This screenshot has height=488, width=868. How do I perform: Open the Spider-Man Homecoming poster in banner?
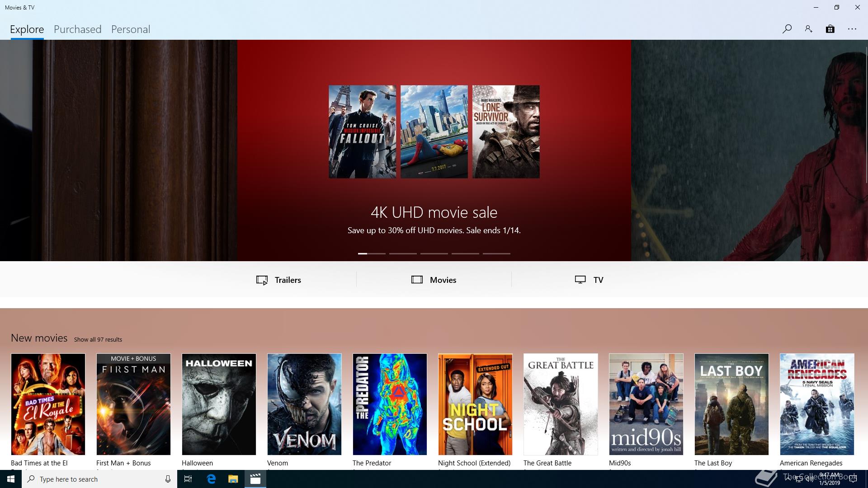pyautogui.click(x=434, y=131)
